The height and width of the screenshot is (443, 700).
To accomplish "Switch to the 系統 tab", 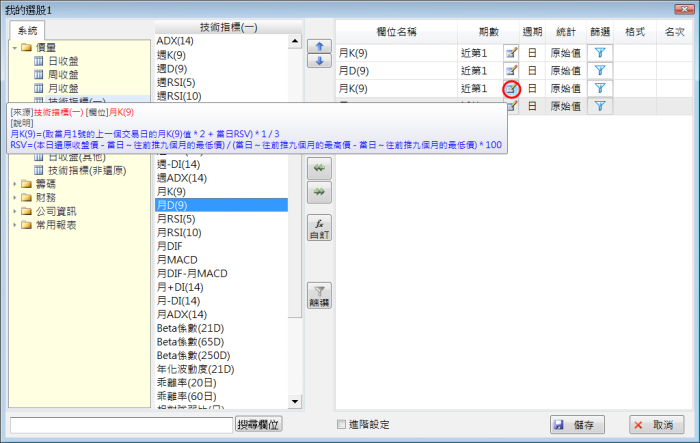I will [x=27, y=31].
